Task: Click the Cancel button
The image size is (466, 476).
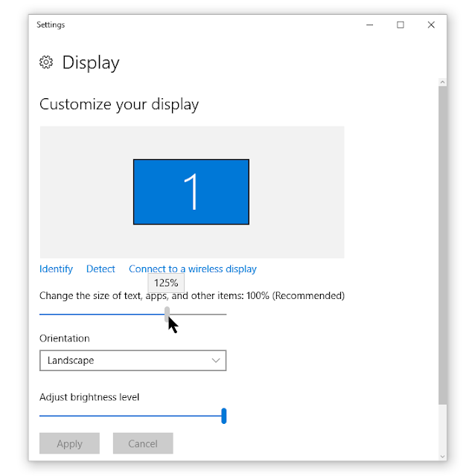Action: point(143,443)
